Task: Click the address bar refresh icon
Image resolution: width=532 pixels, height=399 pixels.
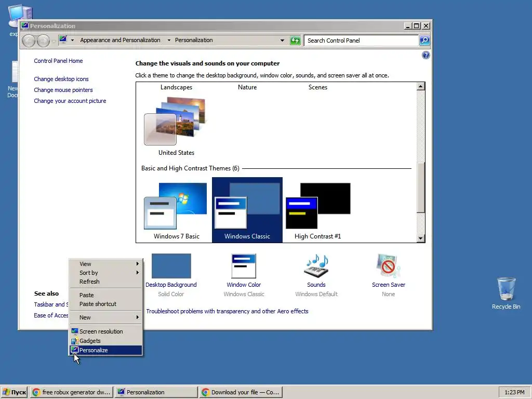Action: coord(295,41)
